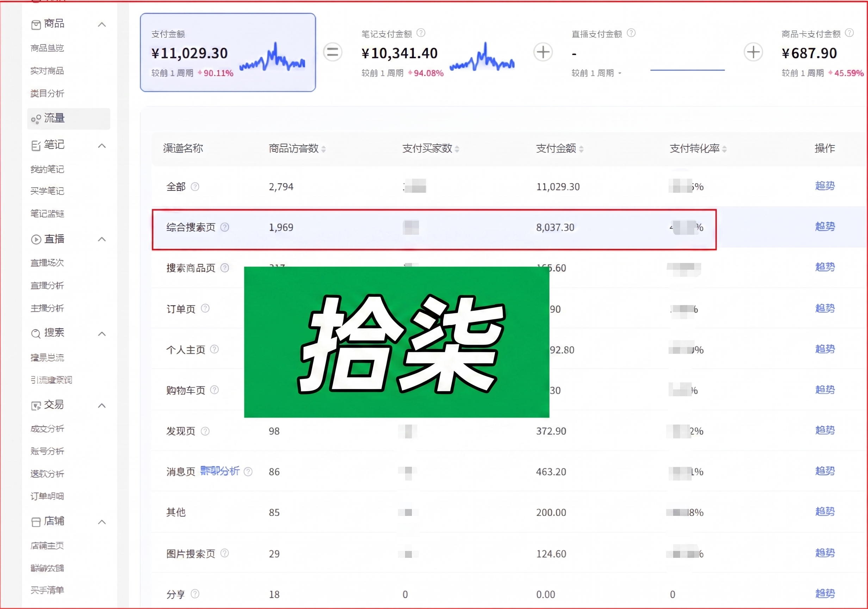This screenshot has width=868, height=609.
Task: Open 商品总览 in sidebar
Action: tap(47, 48)
